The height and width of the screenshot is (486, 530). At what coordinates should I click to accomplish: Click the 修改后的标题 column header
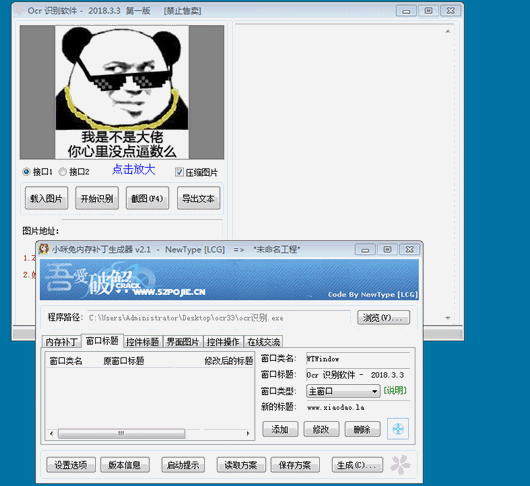click(229, 361)
